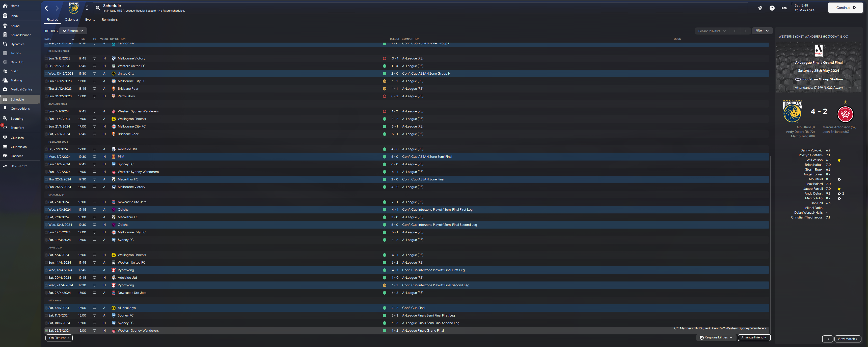This screenshot has width=868, height=347.
Task: Go back with the left arrow
Action: tap(46, 8)
